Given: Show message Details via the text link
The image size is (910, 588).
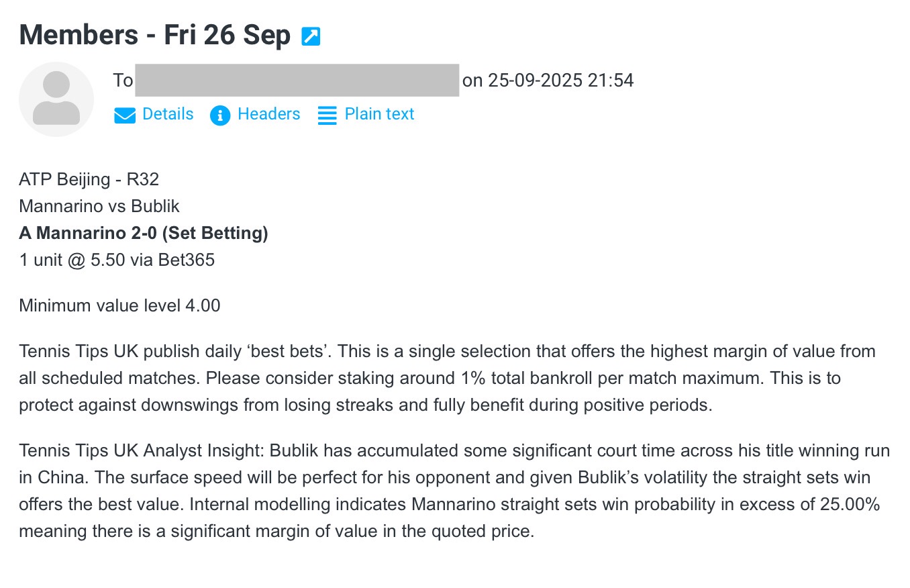Looking at the screenshot, I should pyautogui.click(x=168, y=115).
